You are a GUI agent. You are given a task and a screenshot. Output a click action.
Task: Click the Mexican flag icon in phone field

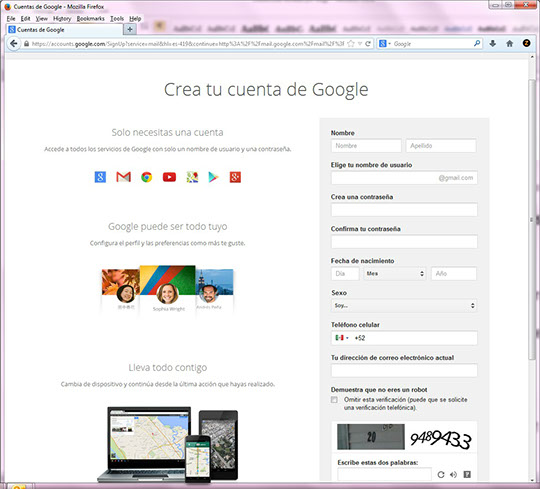340,338
